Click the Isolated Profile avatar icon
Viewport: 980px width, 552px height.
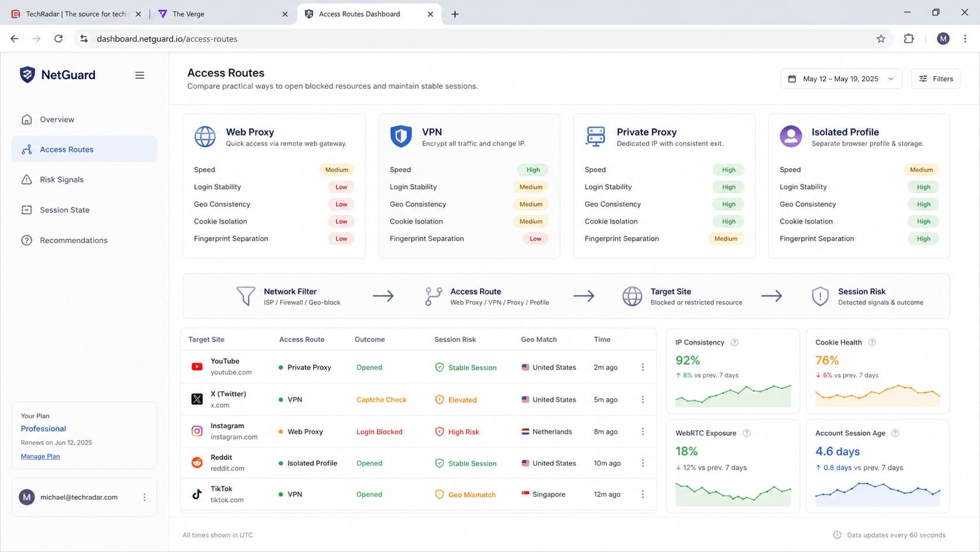pos(791,137)
